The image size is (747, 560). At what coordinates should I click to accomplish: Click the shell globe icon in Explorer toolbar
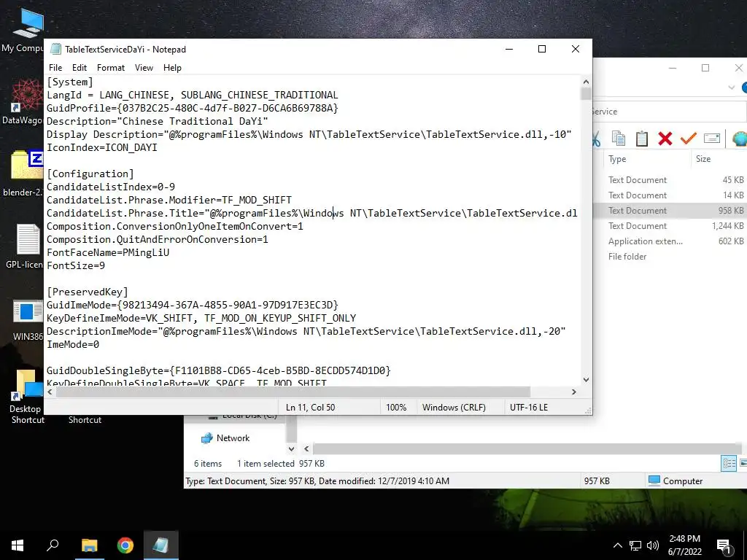tap(740, 139)
